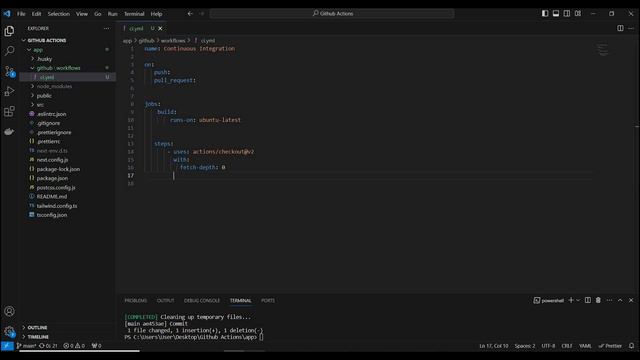Open terminal panel more actions ellipsis
The width and height of the screenshot is (640, 360).
coord(609,300)
